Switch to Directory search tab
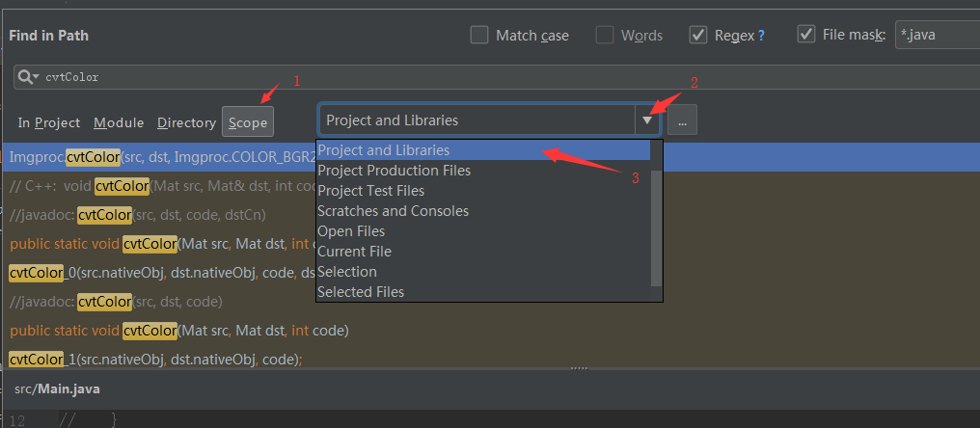This screenshot has height=428, width=980. (x=186, y=123)
